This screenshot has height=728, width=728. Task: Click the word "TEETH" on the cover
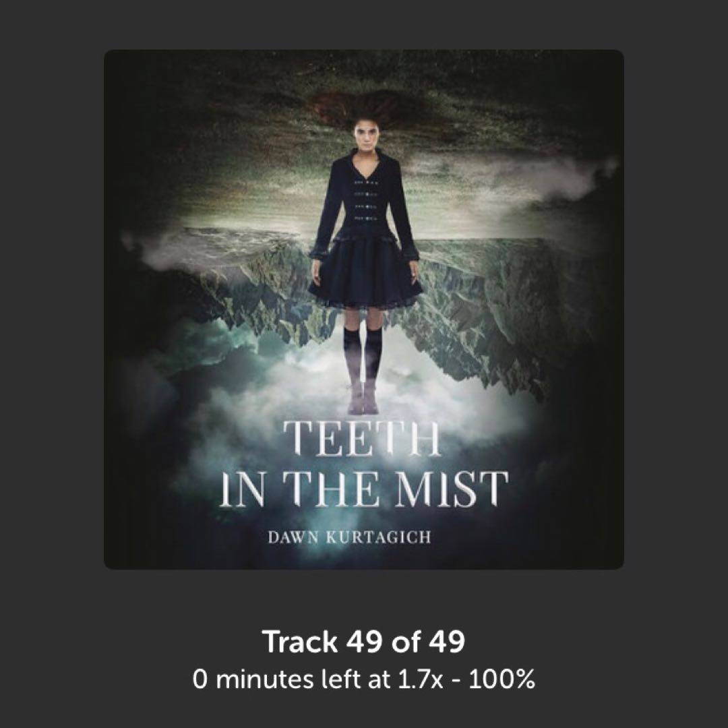pyautogui.click(x=361, y=438)
